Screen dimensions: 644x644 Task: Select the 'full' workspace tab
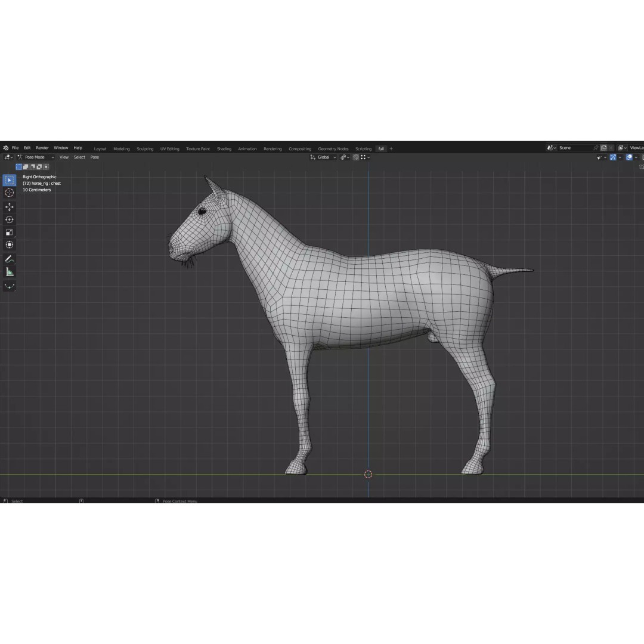[x=381, y=148]
